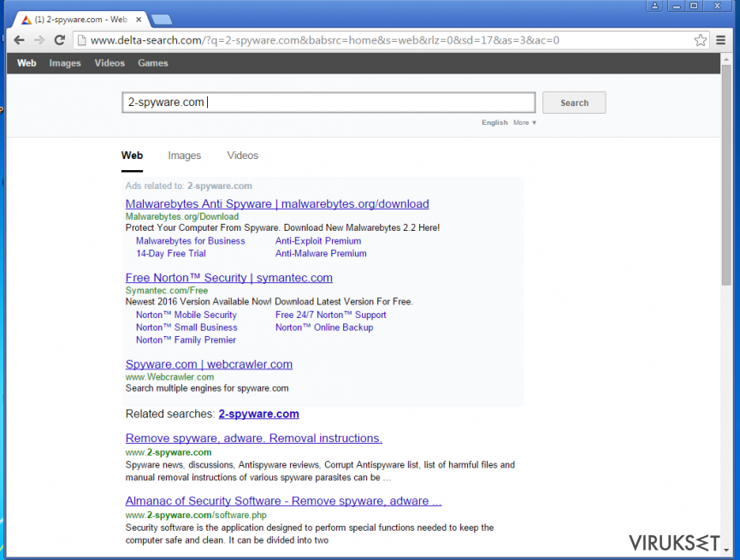Open Norton Small Business sublink
Screen dimensions: 740x560
click(x=186, y=327)
